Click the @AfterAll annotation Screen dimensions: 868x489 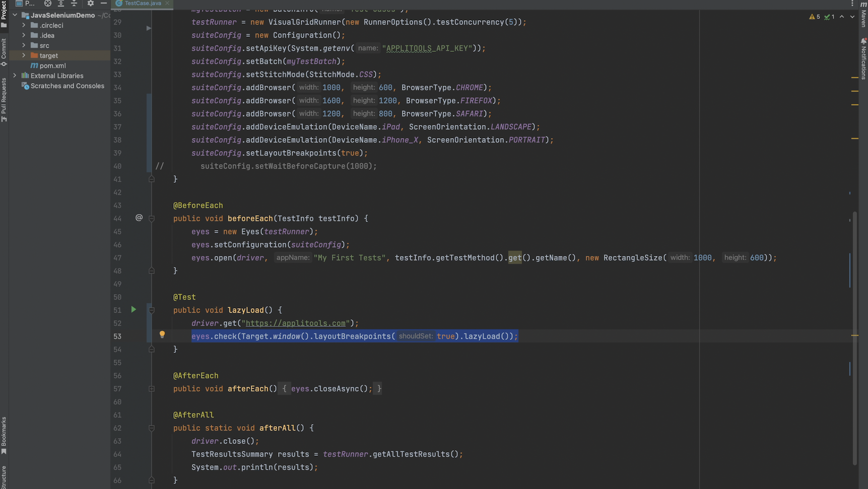(193, 415)
